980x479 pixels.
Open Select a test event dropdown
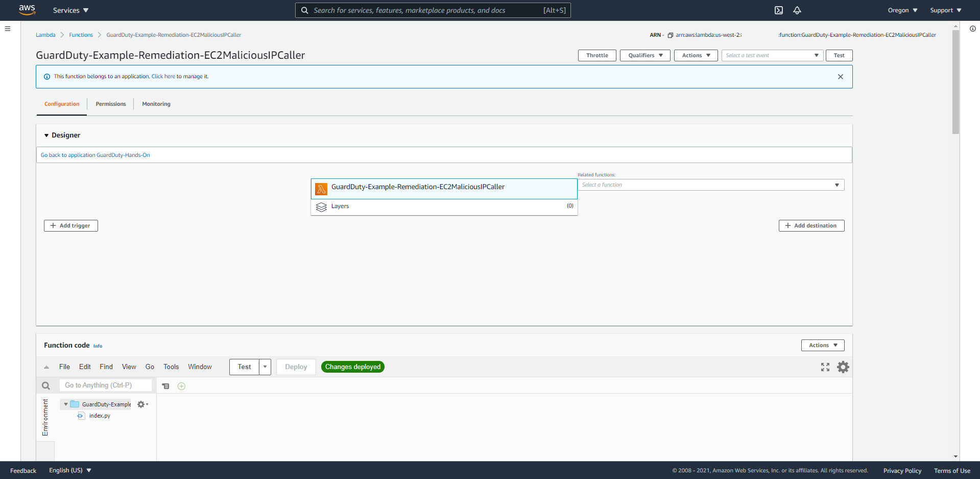tap(772, 55)
